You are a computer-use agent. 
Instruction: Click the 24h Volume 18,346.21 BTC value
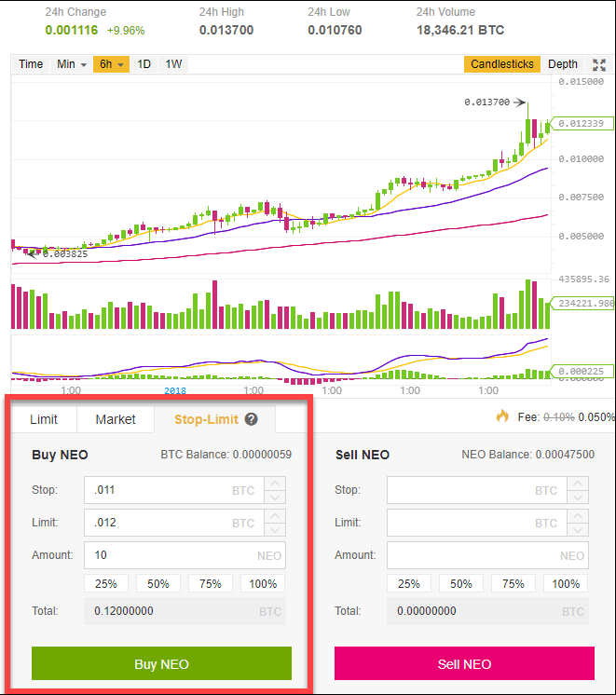[460, 30]
